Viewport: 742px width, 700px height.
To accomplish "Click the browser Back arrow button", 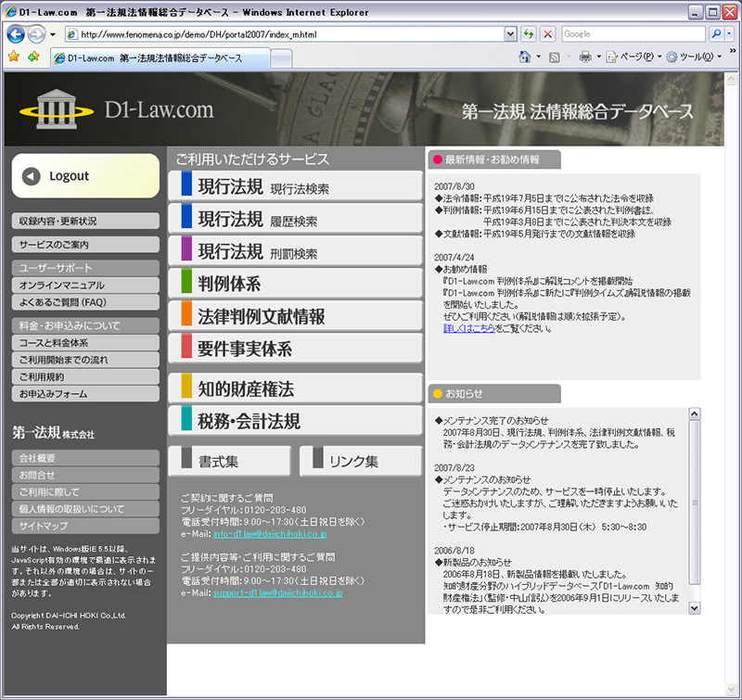I will [x=16, y=34].
